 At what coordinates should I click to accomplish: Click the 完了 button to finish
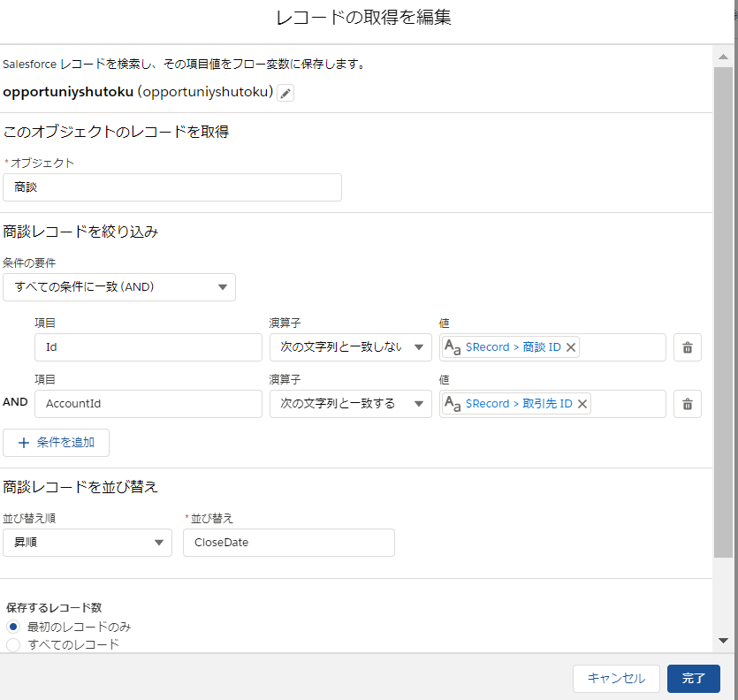pyautogui.click(x=693, y=679)
